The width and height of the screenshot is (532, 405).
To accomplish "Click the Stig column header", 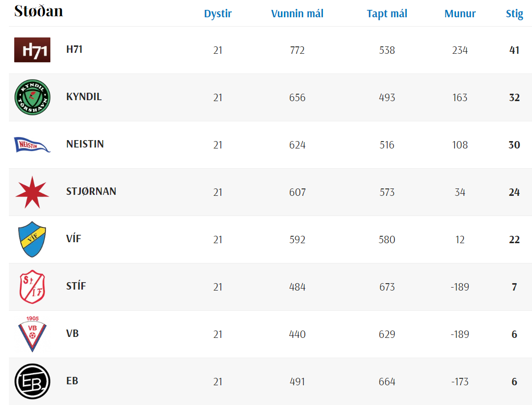I will [x=514, y=14].
